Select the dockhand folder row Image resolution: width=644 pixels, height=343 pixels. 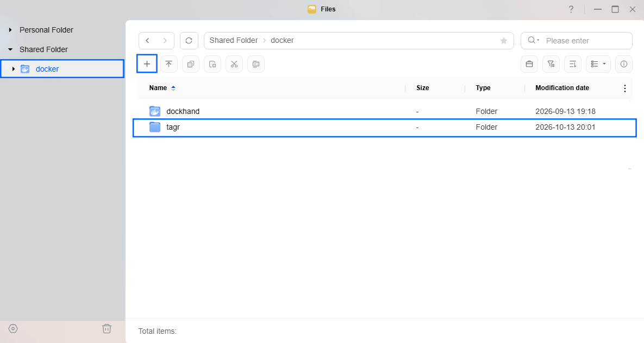pos(385,111)
